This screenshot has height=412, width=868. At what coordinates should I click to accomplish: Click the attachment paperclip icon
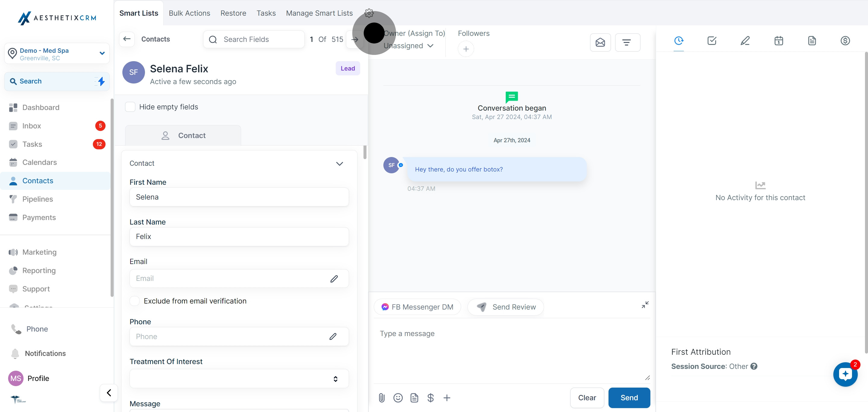382,398
